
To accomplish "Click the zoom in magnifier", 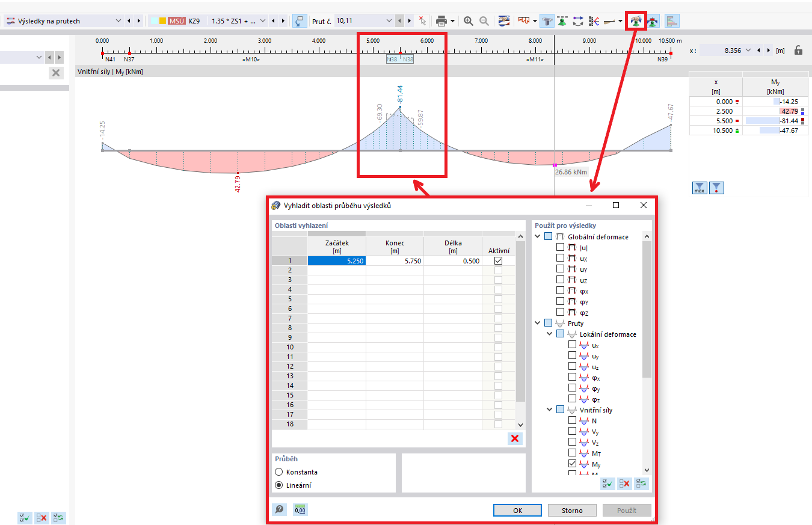I will pyautogui.click(x=469, y=21).
